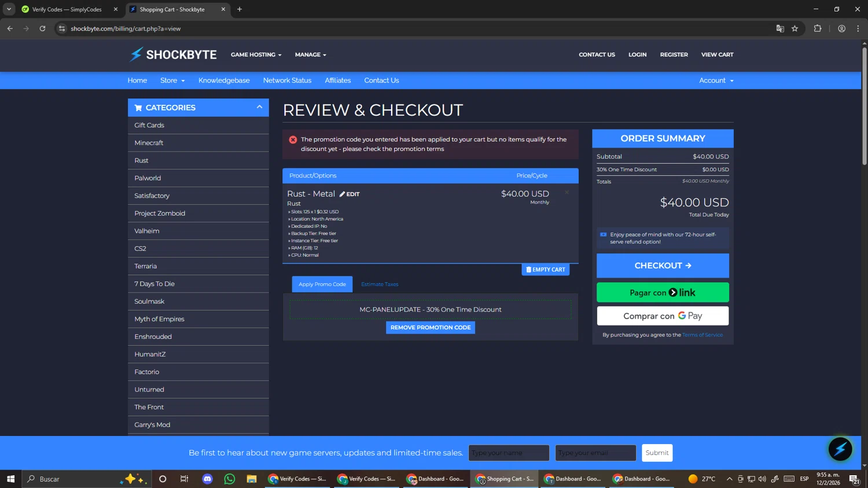Empty the shopping cart

(x=545, y=269)
